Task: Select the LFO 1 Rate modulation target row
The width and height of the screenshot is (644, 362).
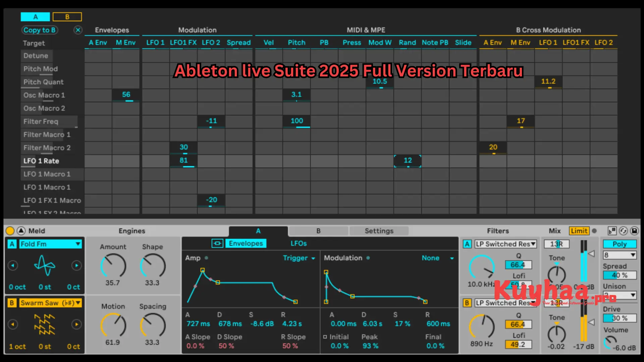Action: click(41, 161)
